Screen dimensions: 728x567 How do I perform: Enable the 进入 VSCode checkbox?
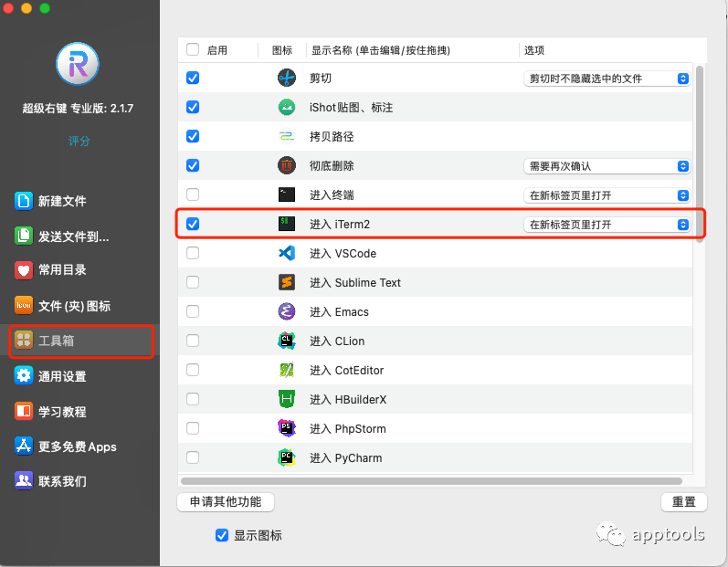tap(193, 253)
